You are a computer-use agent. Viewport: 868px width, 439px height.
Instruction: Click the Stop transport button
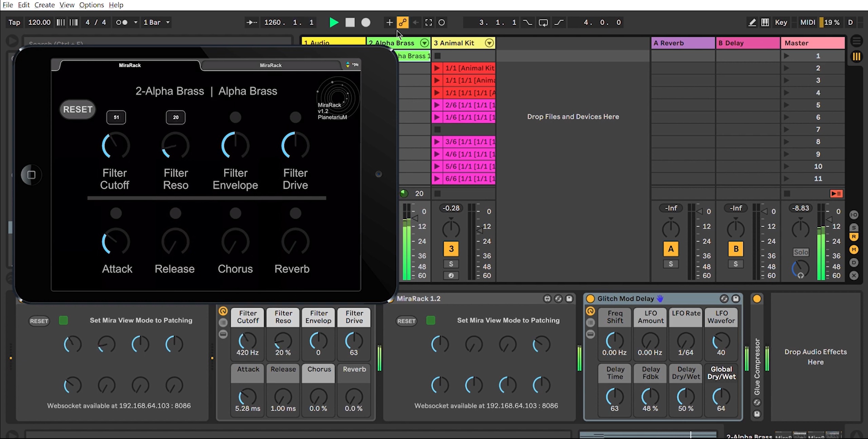350,22
